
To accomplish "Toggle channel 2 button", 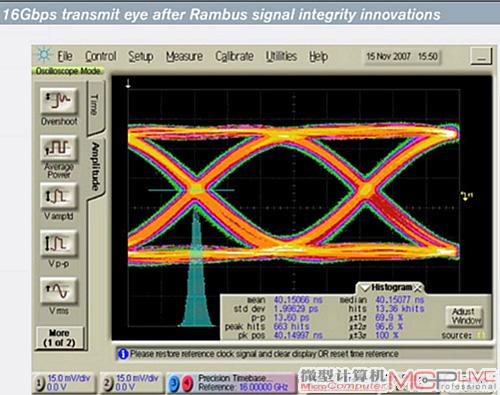I will pyautogui.click(x=107, y=383).
